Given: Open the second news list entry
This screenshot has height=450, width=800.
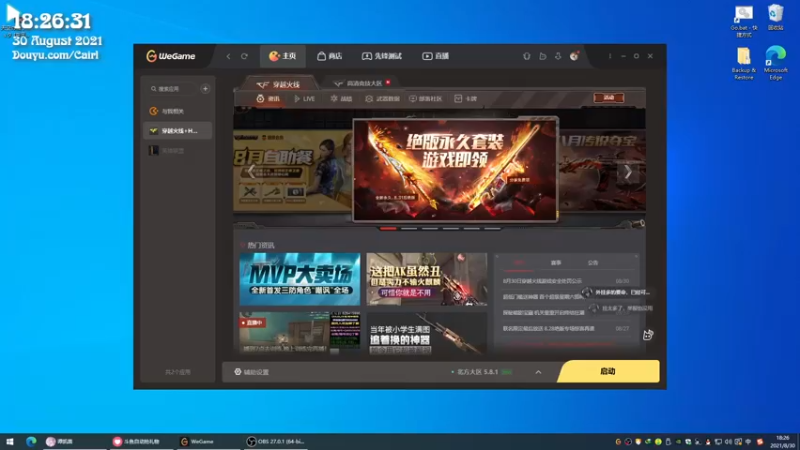Looking at the screenshot, I should point(542,297).
